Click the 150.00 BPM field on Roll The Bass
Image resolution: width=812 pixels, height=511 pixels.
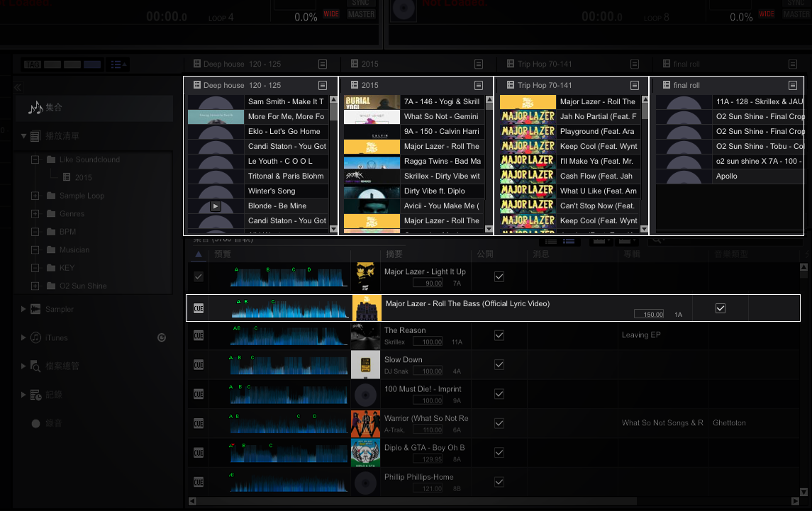tap(650, 314)
